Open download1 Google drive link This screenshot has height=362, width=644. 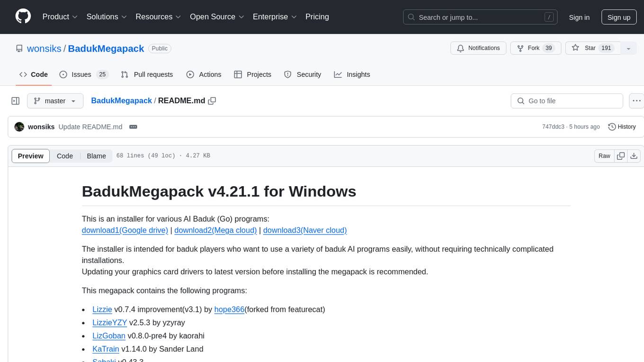point(125,230)
